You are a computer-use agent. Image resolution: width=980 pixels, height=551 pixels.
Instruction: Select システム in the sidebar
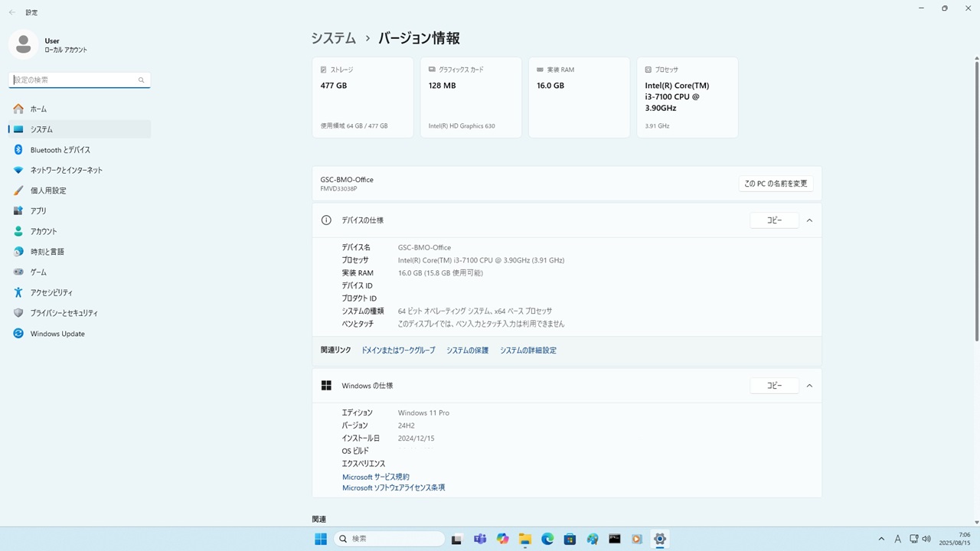[x=80, y=129]
